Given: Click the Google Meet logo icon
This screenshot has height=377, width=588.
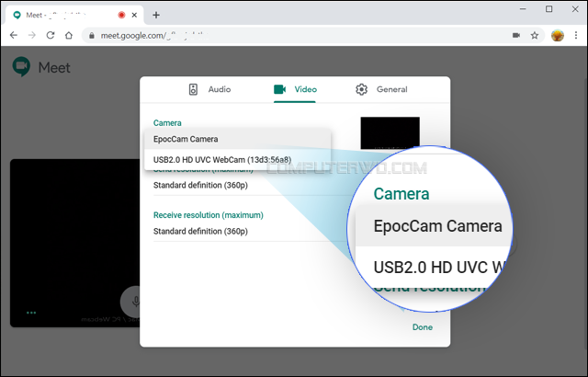Looking at the screenshot, I should 21,67.
